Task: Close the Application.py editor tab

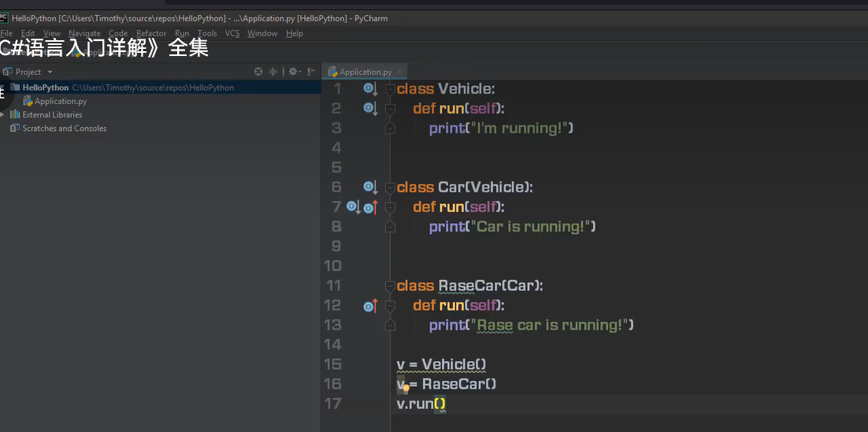Action: [x=399, y=72]
